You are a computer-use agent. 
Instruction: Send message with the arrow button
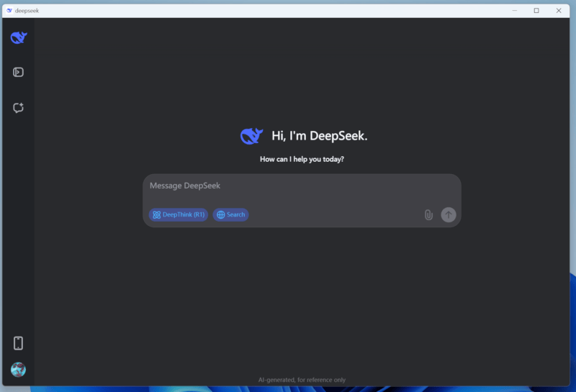click(449, 215)
